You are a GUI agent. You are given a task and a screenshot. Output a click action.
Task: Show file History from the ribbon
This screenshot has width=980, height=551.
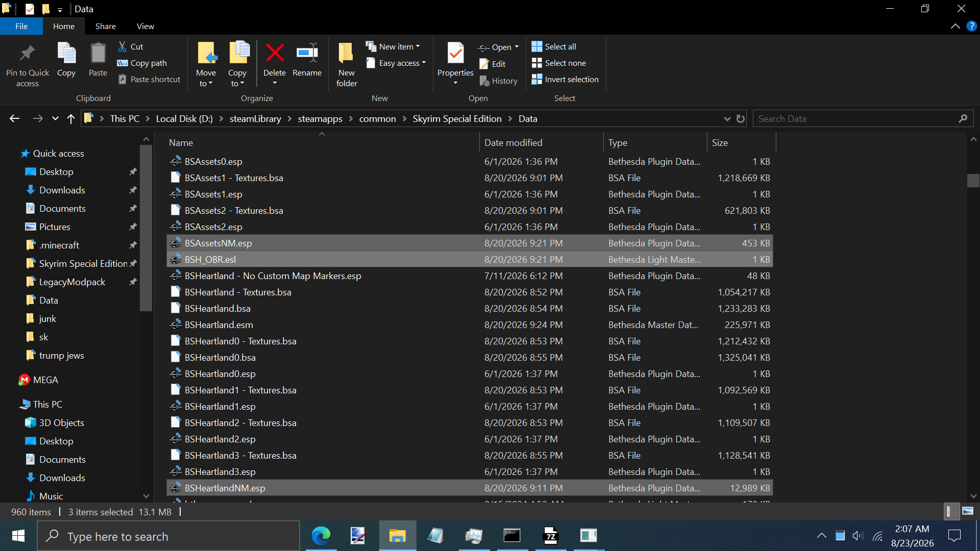pyautogui.click(x=499, y=81)
